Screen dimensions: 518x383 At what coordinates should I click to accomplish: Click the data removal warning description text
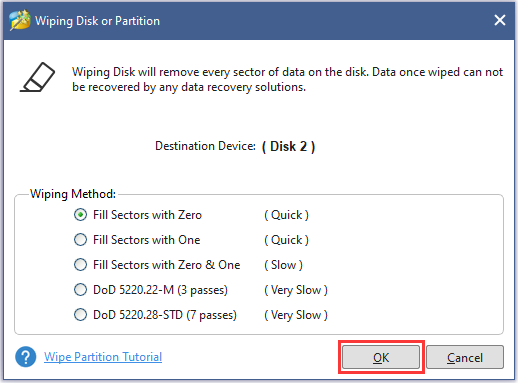(287, 79)
